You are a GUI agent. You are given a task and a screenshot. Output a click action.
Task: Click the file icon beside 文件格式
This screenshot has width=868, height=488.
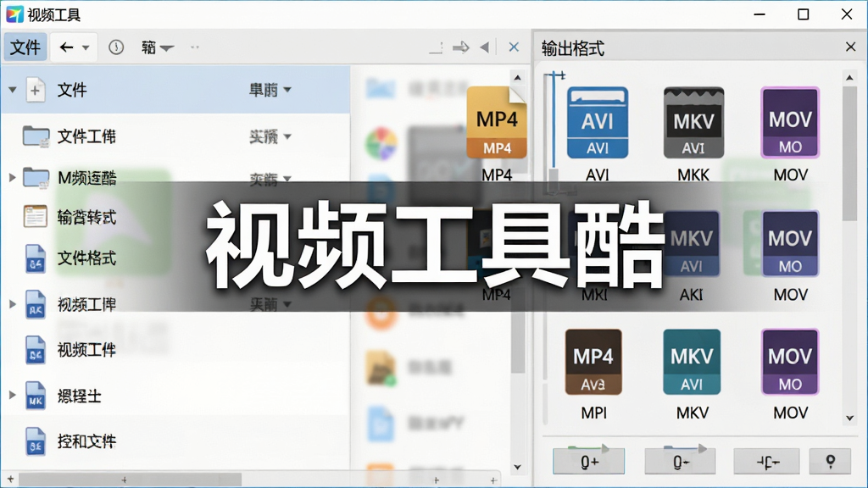coord(36,259)
